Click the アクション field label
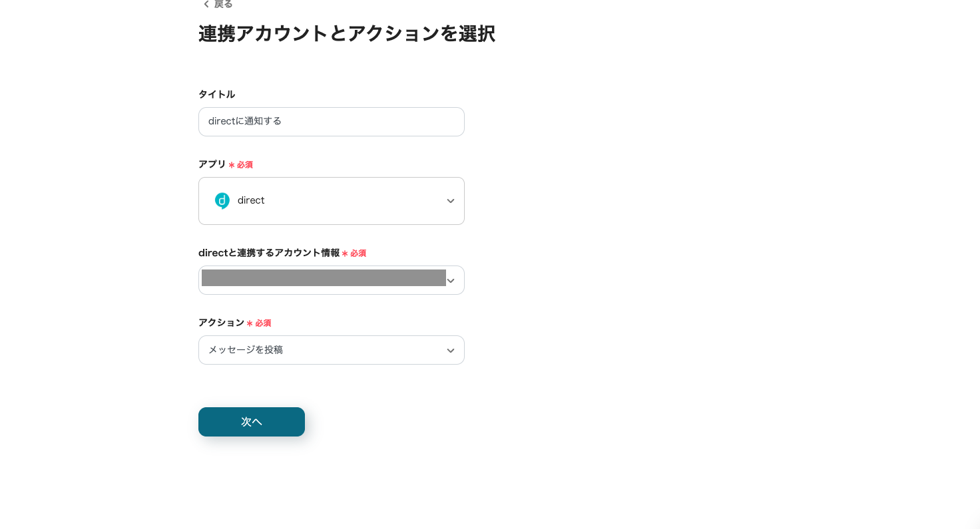 tap(221, 323)
